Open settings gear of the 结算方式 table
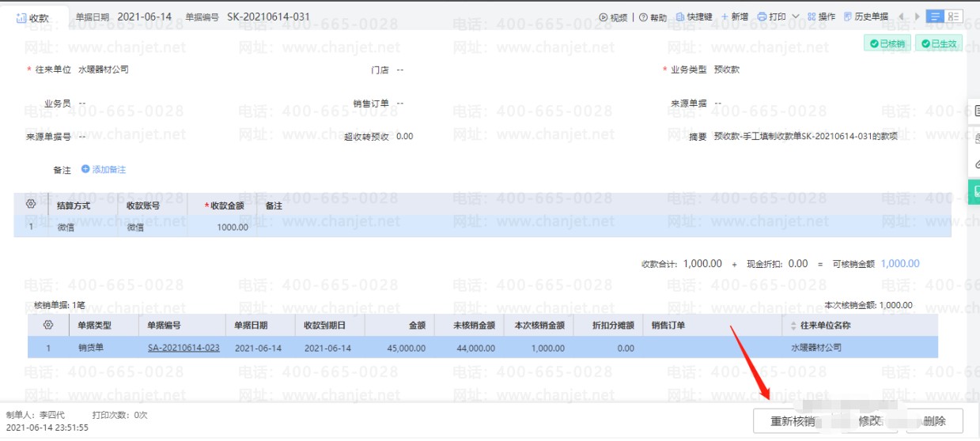This screenshot has width=980, height=441. pos(31,204)
